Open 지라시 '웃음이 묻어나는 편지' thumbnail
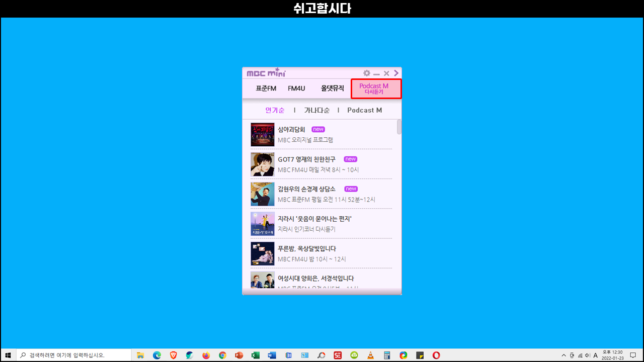The image size is (644, 362). tap(263, 224)
